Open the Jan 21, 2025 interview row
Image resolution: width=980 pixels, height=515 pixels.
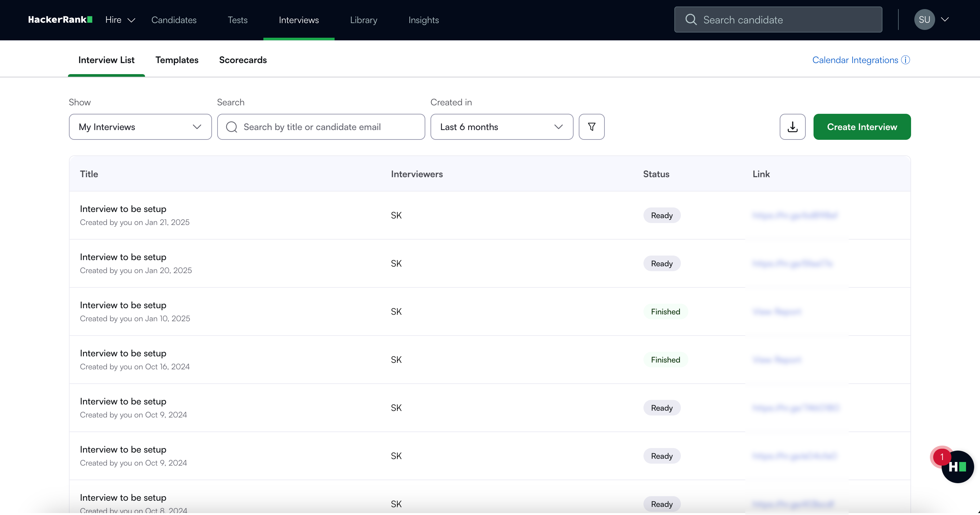tap(123, 209)
